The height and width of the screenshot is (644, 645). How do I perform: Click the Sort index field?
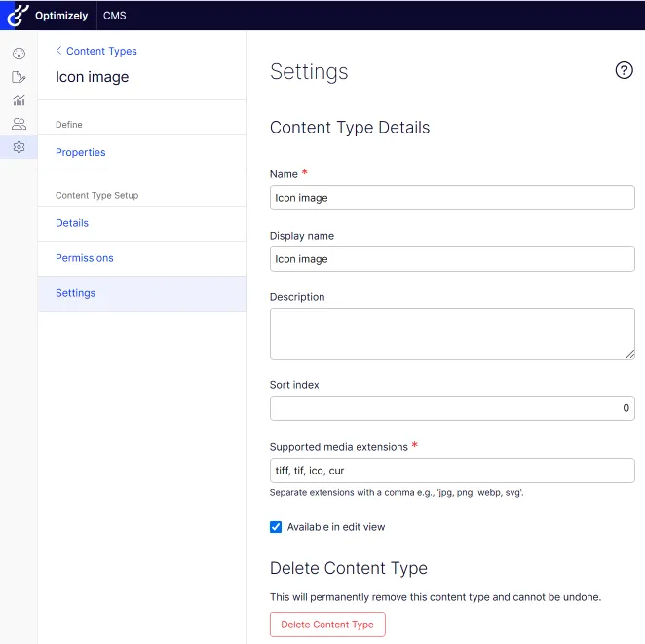tap(452, 408)
